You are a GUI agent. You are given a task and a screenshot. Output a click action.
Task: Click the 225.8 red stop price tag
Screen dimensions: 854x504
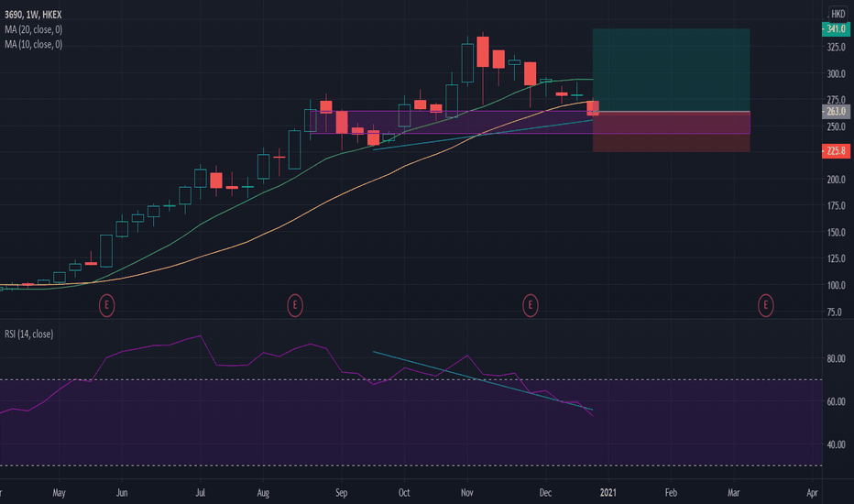(x=836, y=151)
